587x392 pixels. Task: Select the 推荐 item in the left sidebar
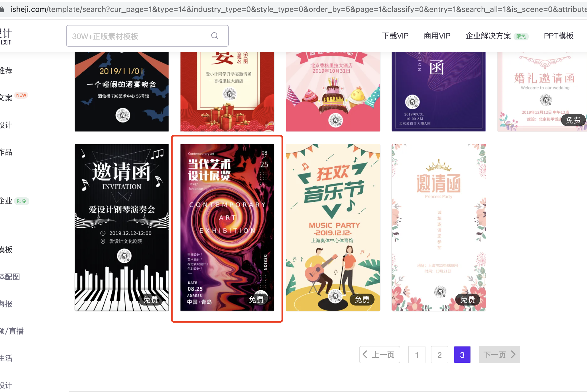(x=6, y=71)
